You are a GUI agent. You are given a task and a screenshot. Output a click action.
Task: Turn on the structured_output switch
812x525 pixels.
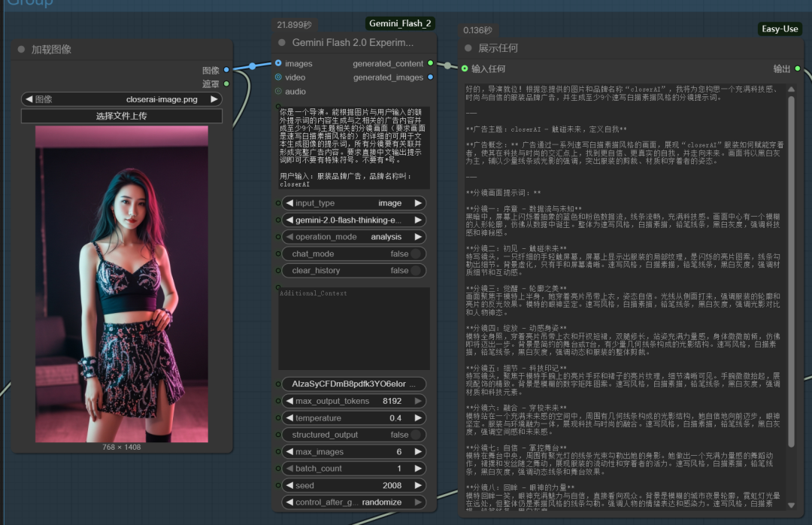[415, 435]
